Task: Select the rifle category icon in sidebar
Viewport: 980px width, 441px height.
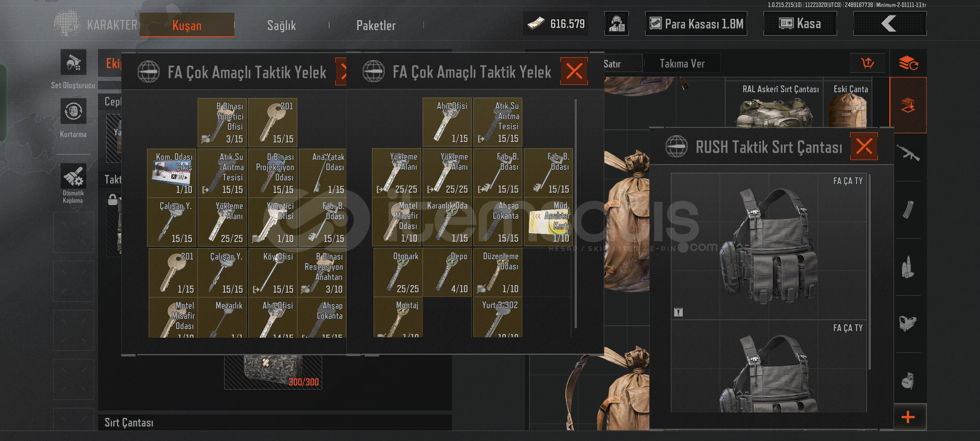Action: pyautogui.click(x=908, y=153)
